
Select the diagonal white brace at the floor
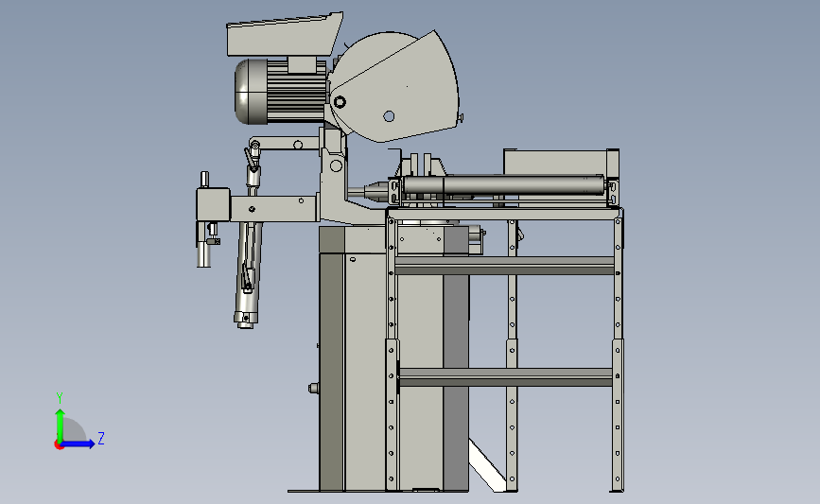[486, 465]
